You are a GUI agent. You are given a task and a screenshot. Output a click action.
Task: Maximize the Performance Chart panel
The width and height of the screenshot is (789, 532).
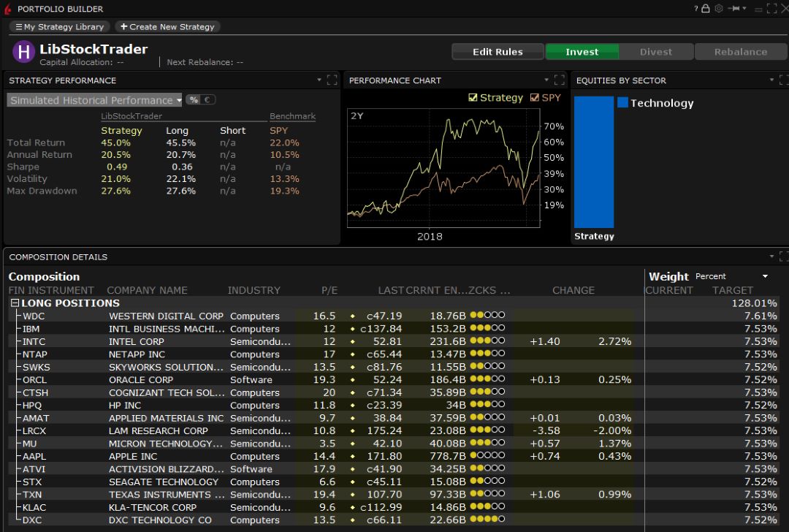tap(559, 80)
